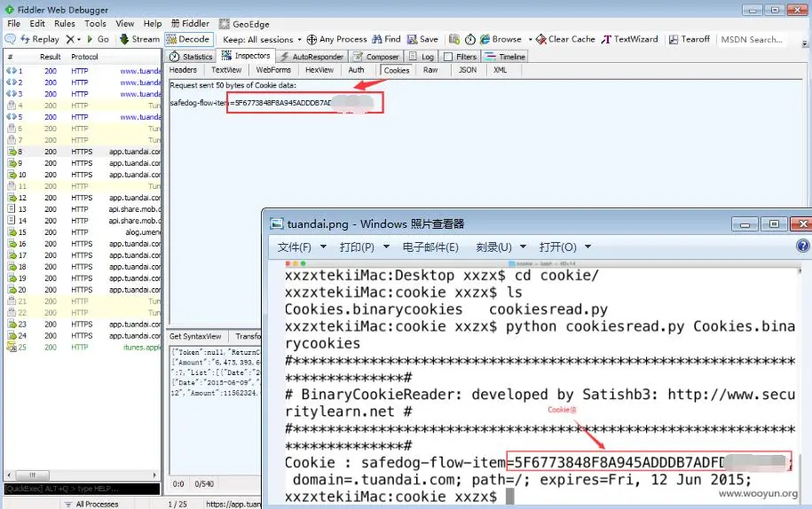Select the Auth inspector tab
The width and height of the screenshot is (812, 509).
pos(356,70)
